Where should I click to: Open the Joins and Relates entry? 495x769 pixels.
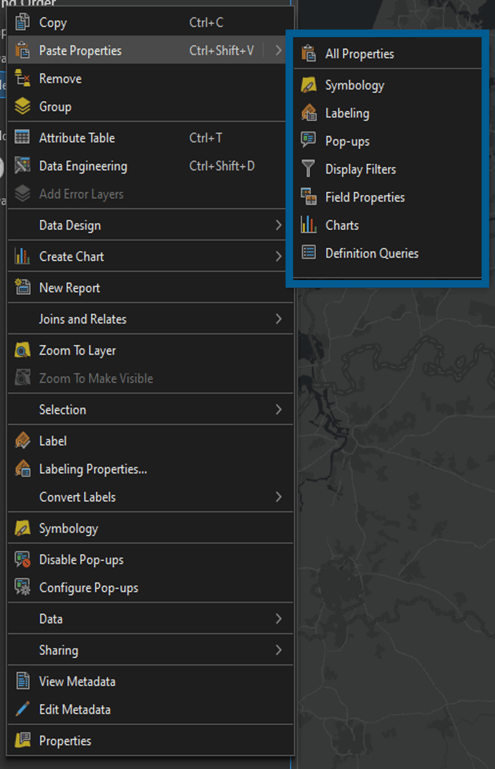tap(151, 319)
